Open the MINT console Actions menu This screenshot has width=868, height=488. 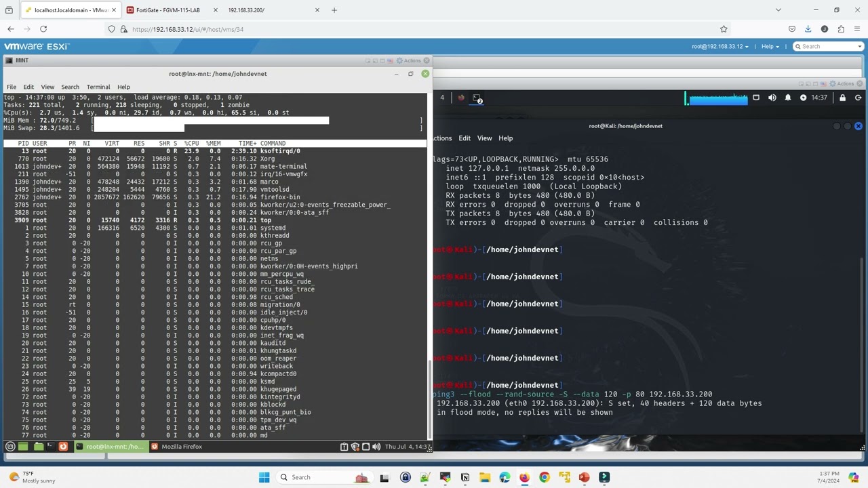pyautogui.click(x=410, y=60)
